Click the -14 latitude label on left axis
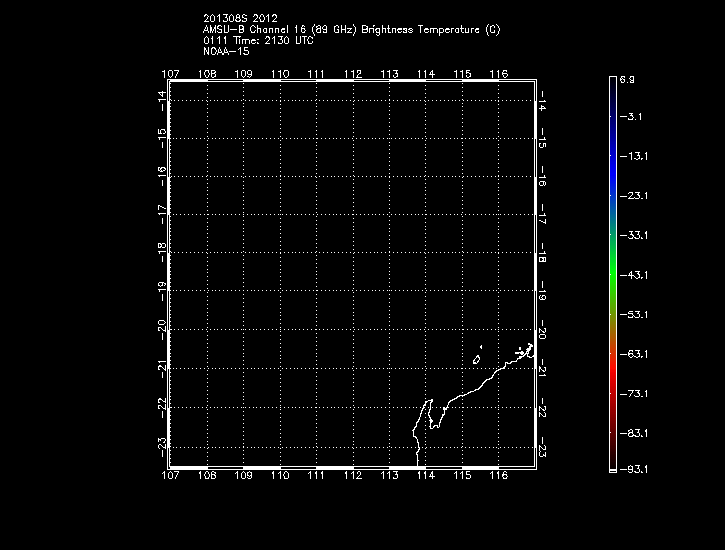The width and height of the screenshot is (725, 550). [161, 97]
